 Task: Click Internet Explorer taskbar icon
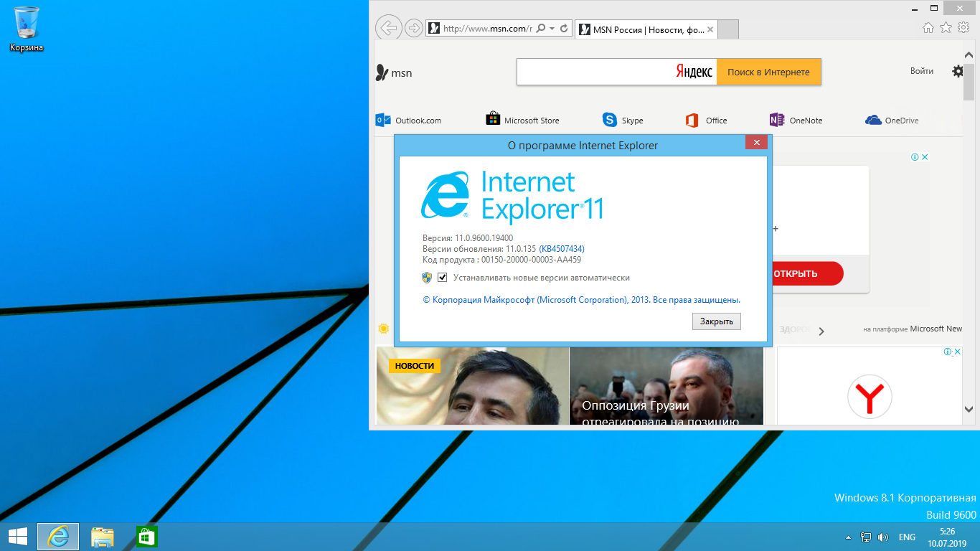click(x=58, y=537)
